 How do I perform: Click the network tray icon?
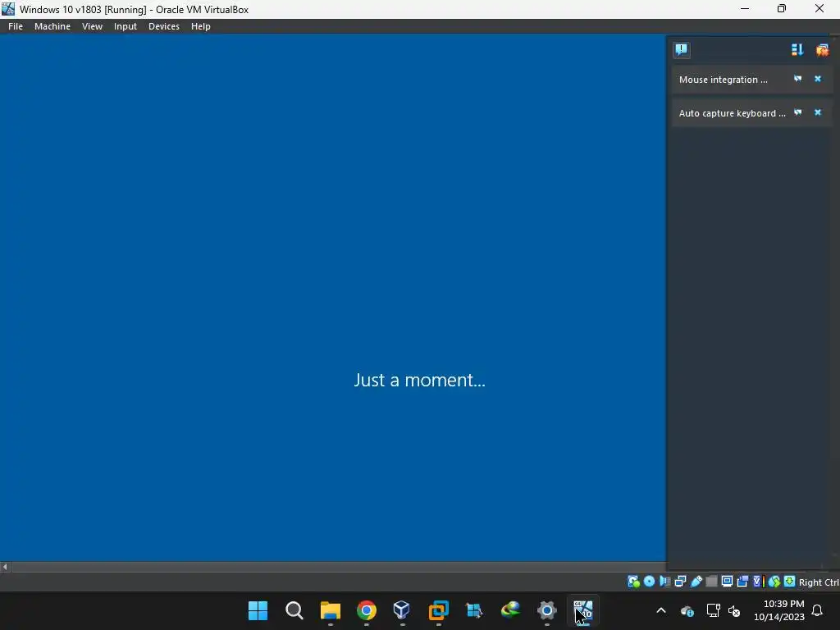point(713,610)
